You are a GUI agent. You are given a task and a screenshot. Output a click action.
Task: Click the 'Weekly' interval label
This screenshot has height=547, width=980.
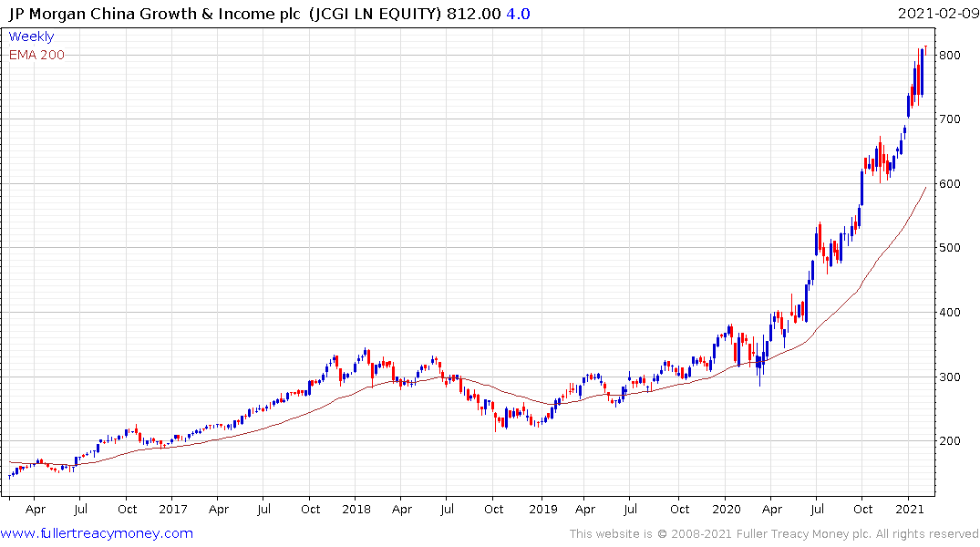[31, 36]
